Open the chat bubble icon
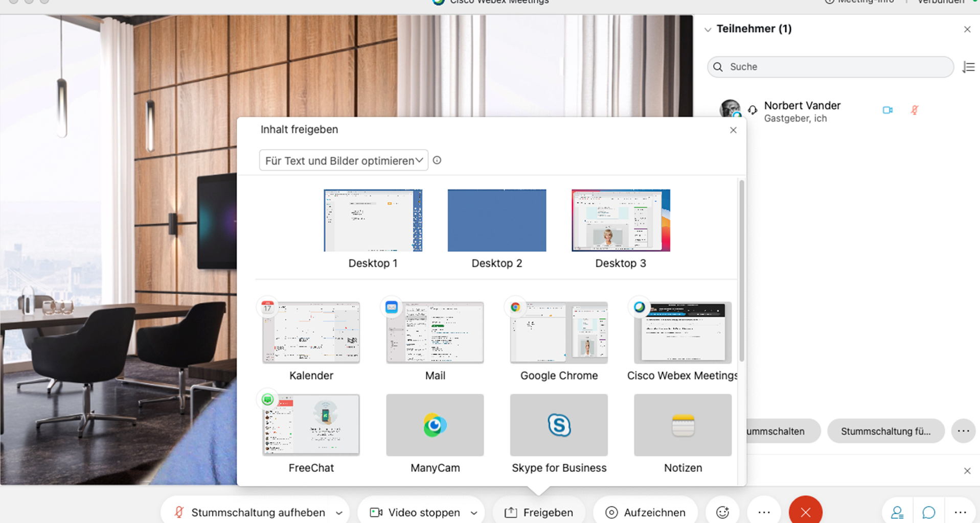Screen dimensions: 980x523 point(928,512)
